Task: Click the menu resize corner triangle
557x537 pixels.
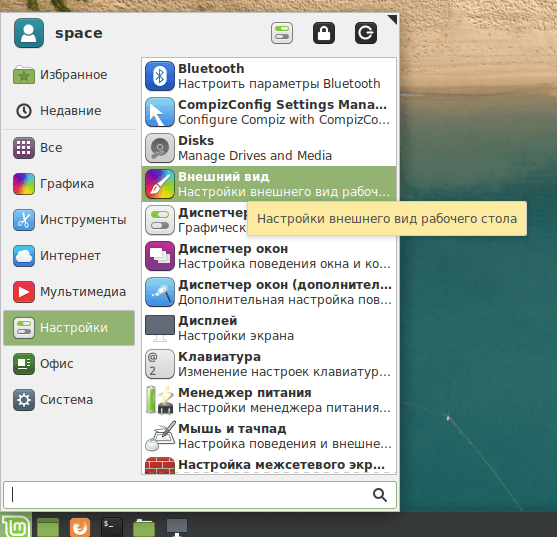Action: click(392, 20)
